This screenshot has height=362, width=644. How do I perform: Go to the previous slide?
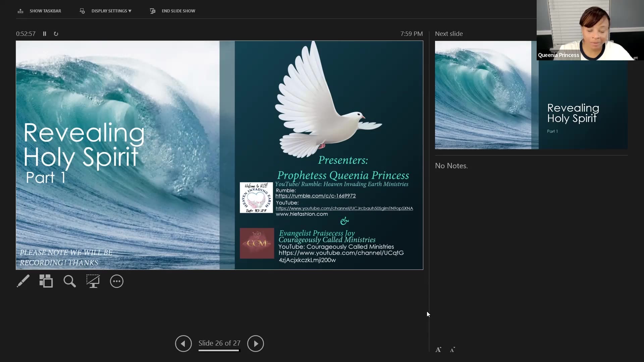[x=183, y=344]
